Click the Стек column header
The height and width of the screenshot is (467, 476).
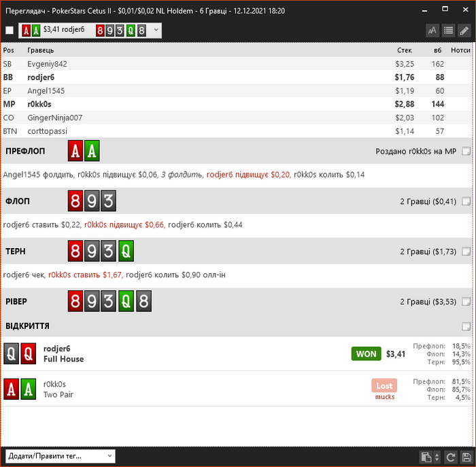405,50
